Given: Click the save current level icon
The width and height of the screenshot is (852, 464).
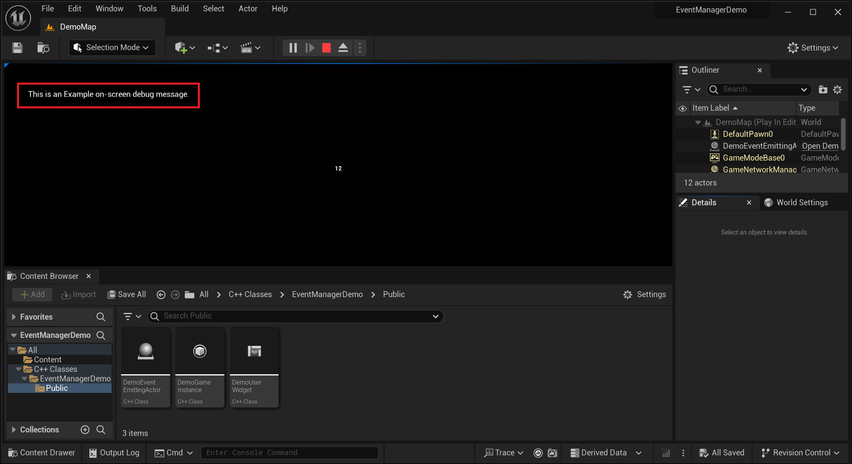Looking at the screenshot, I should pyautogui.click(x=17, y=48).
